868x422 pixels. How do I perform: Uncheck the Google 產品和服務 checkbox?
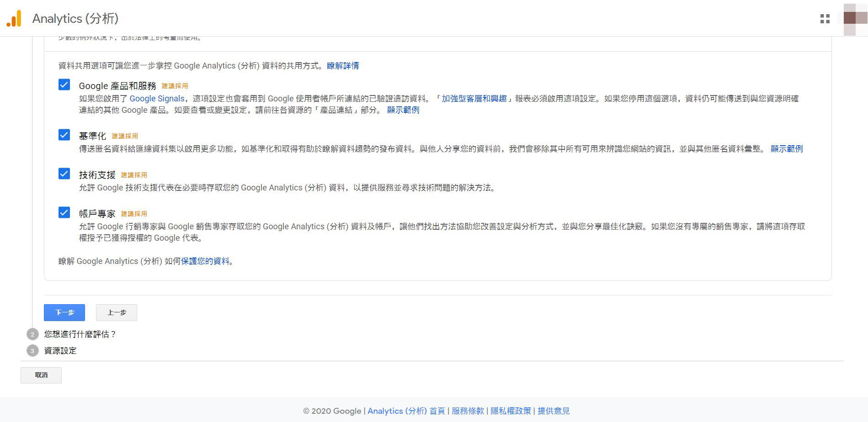coord(64,85)
